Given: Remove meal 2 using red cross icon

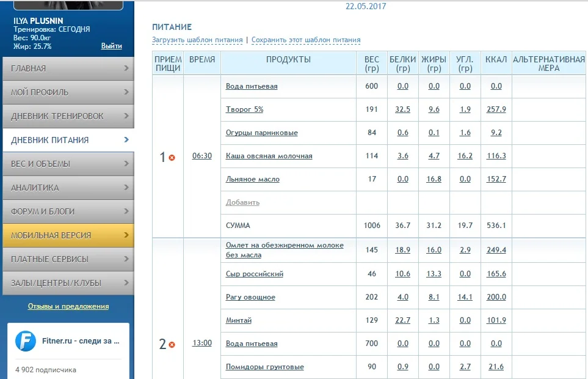Looking at the screenshot, I should coord(172,345).
